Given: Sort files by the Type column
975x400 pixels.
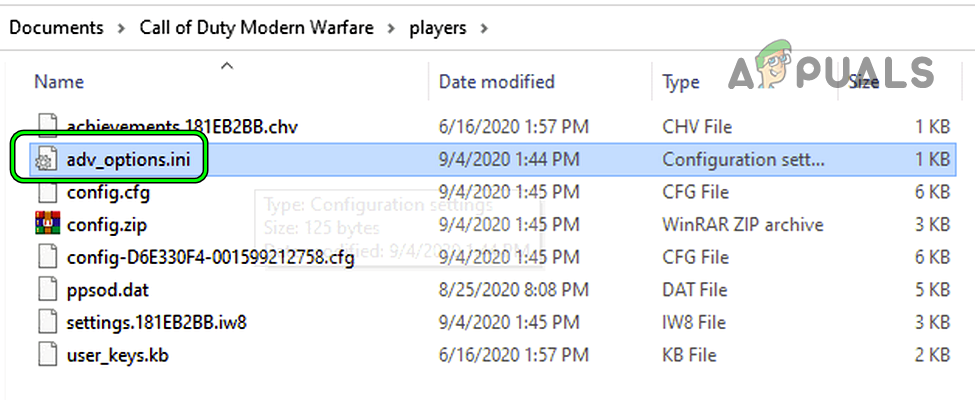Looking at the screenshot, I should 681,82.
